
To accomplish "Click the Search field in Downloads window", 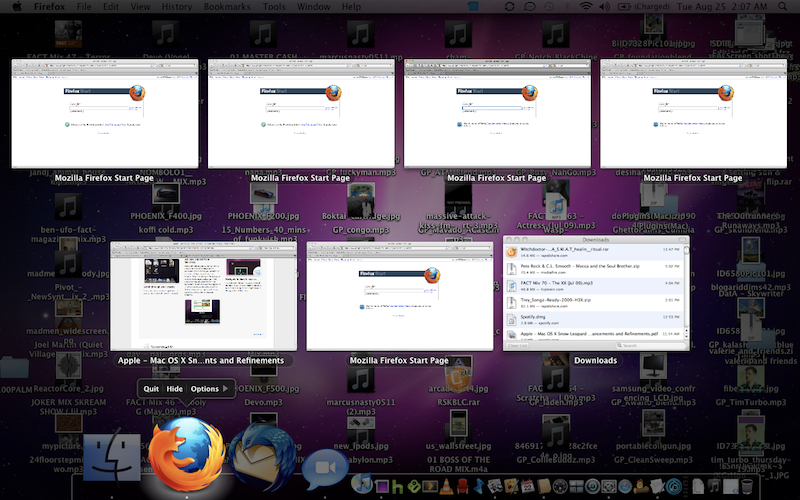I will click(x=649, y=345).
